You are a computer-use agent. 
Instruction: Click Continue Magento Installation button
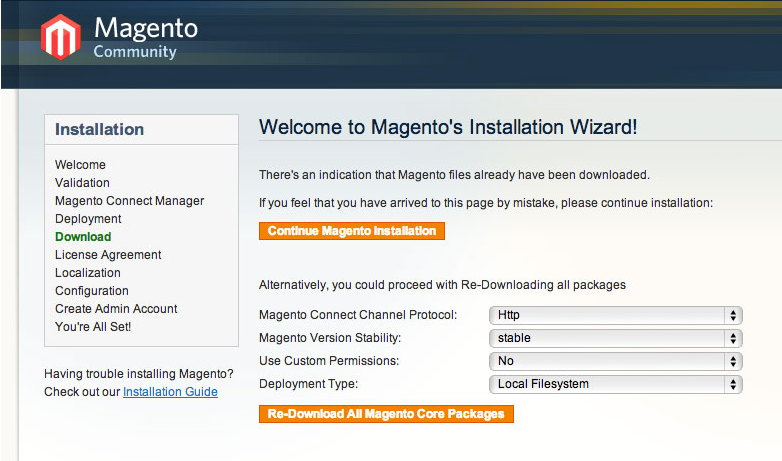(x=351, y=231)
